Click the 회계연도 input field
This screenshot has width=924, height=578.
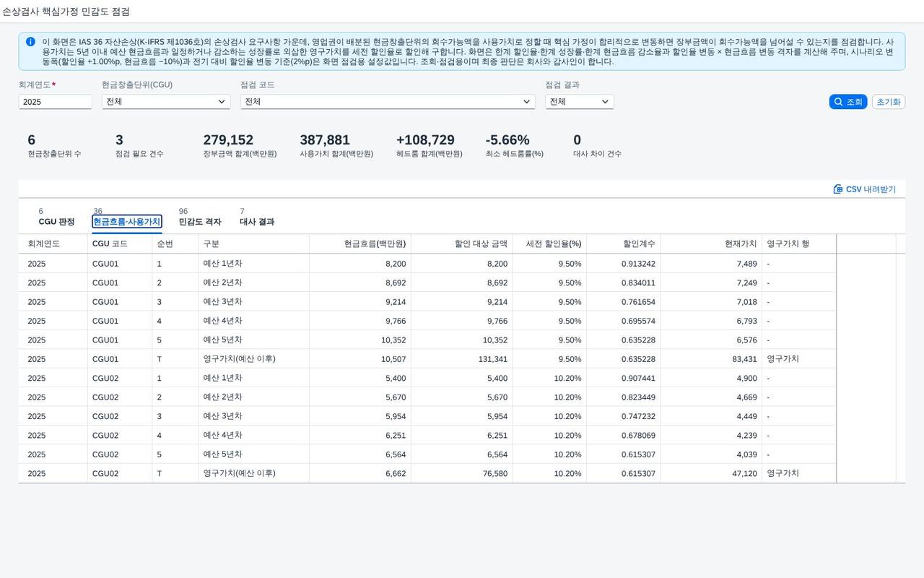pyautogui.click(x=56, y=102)
